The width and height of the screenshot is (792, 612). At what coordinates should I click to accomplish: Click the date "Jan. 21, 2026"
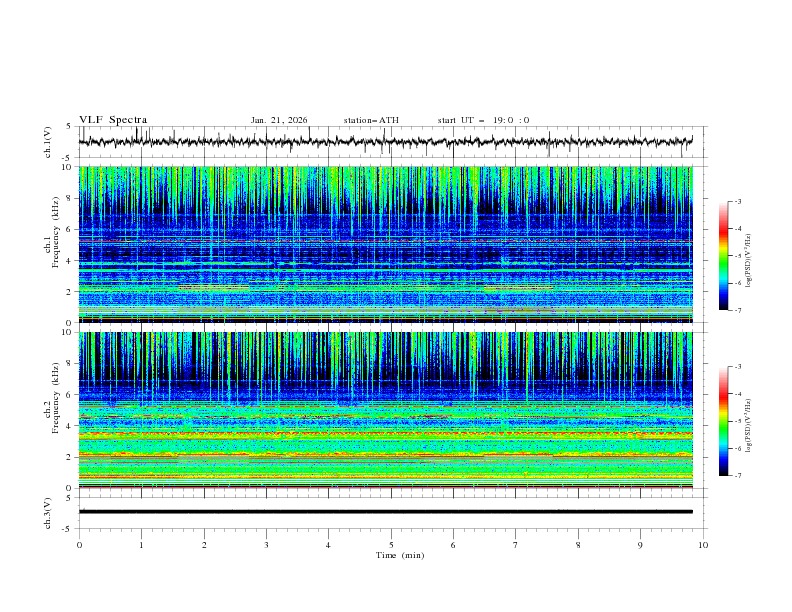pos(279,120)
